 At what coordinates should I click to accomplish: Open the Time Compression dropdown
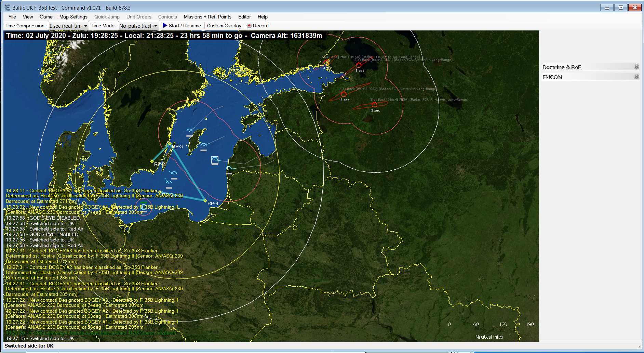tap(68, 26)
